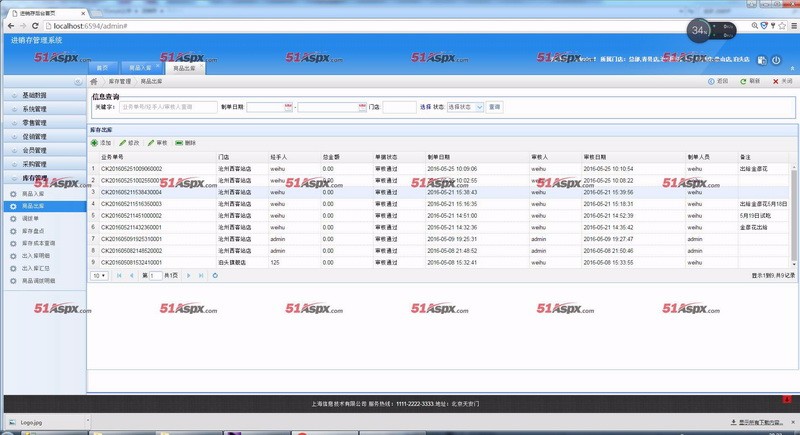Close the 商品出库 tab
The width and height of the screenshot is (800, 435).
coord(202,66)
